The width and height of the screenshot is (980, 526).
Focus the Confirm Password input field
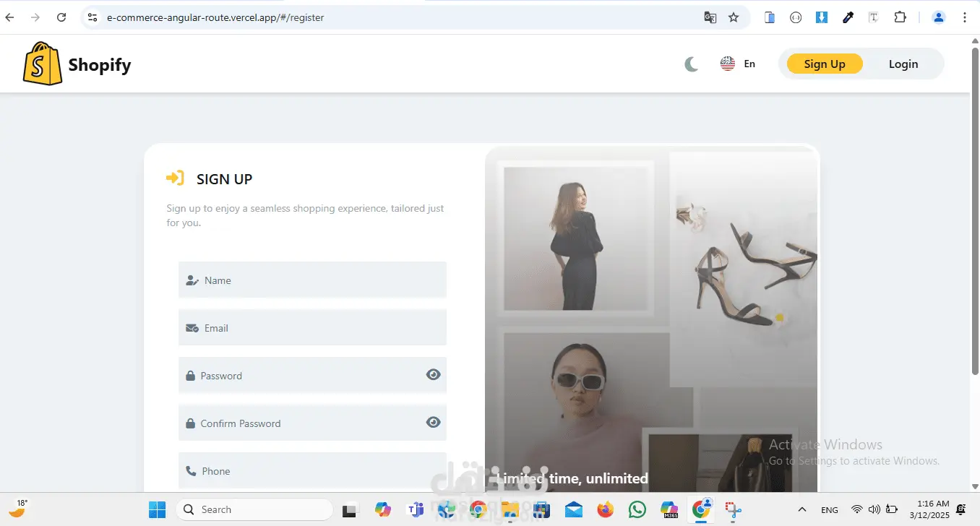click(x=312, y=423)
